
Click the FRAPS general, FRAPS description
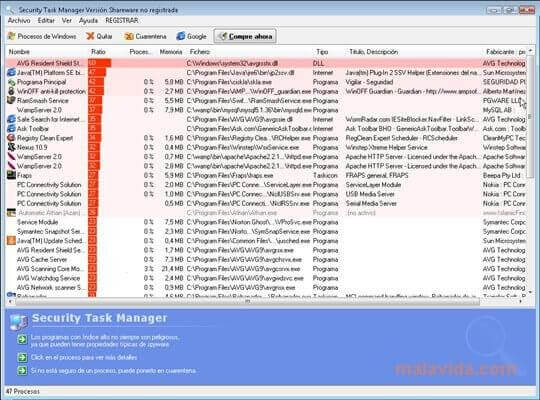tap(377, 175)
